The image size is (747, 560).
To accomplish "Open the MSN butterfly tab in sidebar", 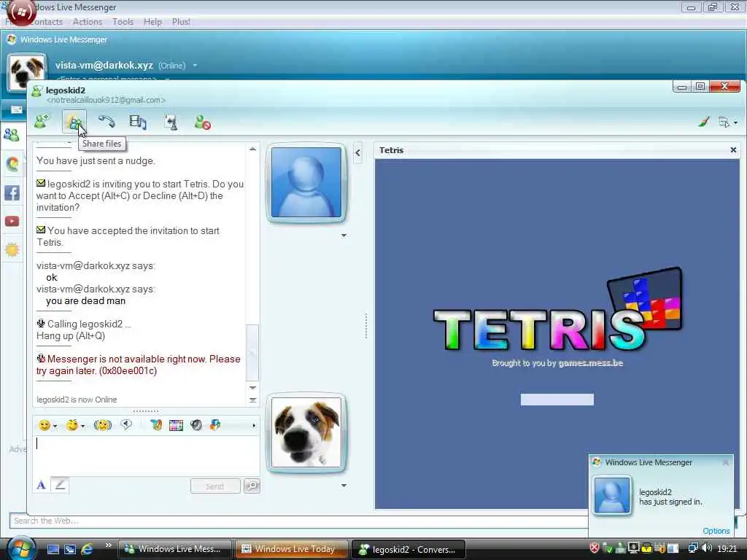I will (x=12, y=164).
